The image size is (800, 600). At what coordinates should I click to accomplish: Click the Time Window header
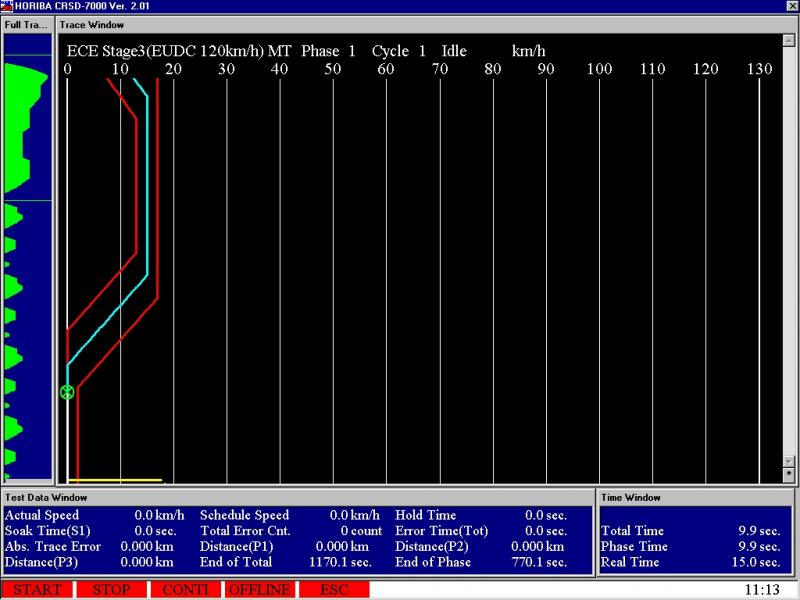(x=631, y=497)
